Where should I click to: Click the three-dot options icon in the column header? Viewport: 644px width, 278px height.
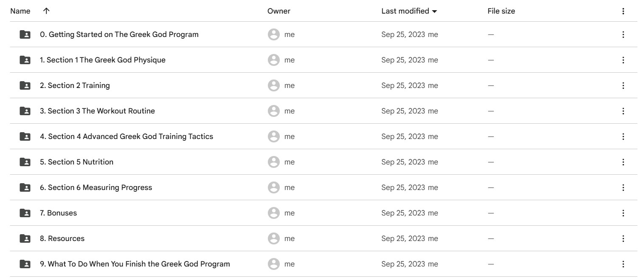pyautogui.click(x=623, y=11)
